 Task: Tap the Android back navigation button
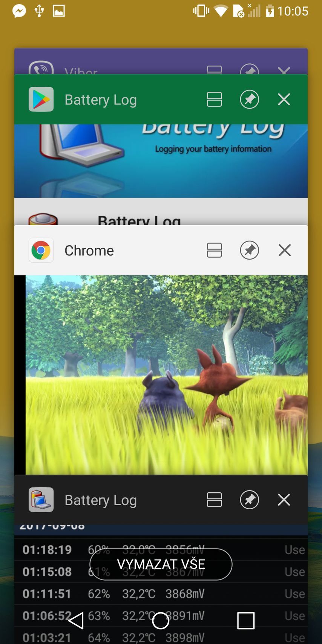[x=76, y=621]
